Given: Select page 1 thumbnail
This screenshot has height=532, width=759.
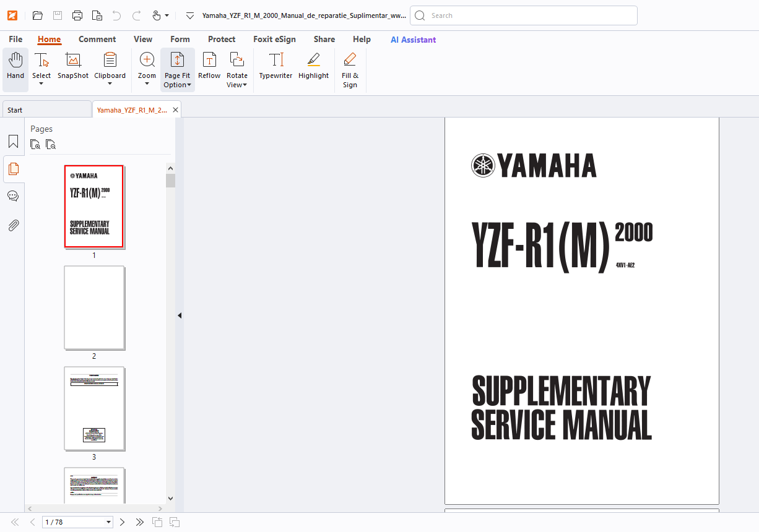Looking at the screenshot, I should point(94,207).
